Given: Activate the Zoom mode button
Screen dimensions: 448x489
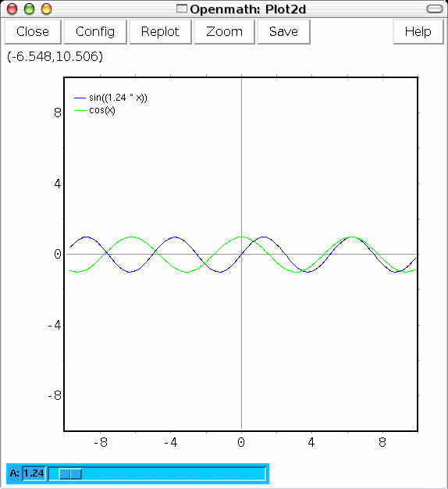Looking at the screenshot, I should coord(224,31).
